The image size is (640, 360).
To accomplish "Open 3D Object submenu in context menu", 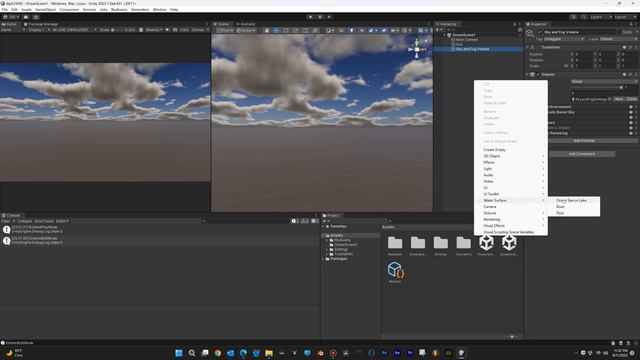I will [511, 156].
